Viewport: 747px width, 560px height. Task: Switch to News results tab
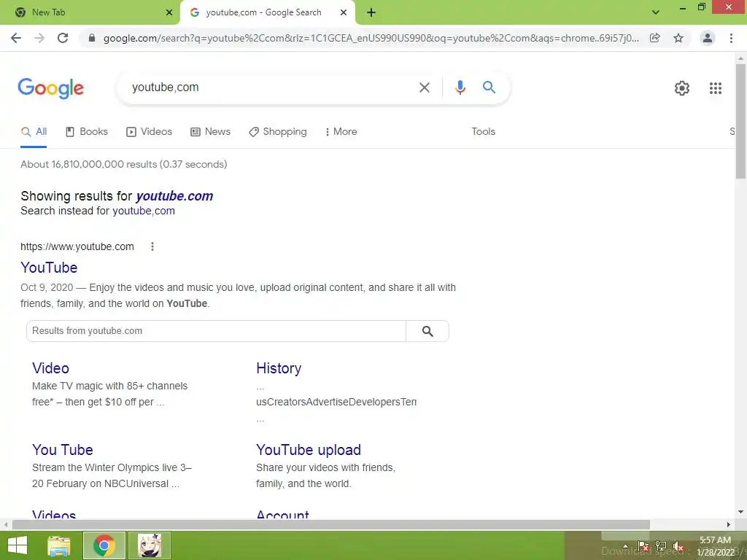(x=211, y=132)
